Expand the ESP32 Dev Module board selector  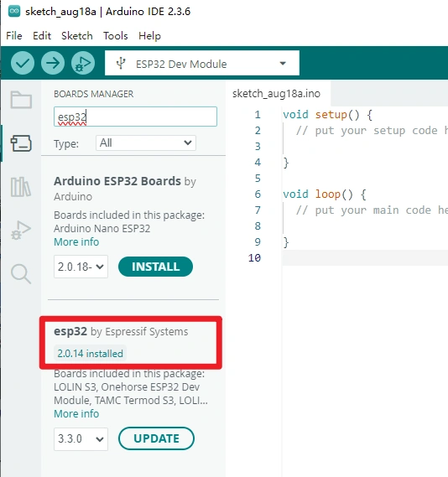[x=202, y=63]
